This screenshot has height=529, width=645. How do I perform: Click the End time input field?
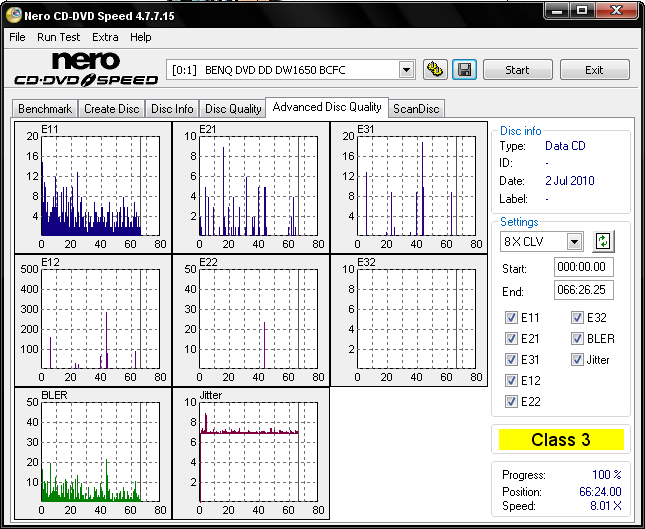(x=583, y=290)
